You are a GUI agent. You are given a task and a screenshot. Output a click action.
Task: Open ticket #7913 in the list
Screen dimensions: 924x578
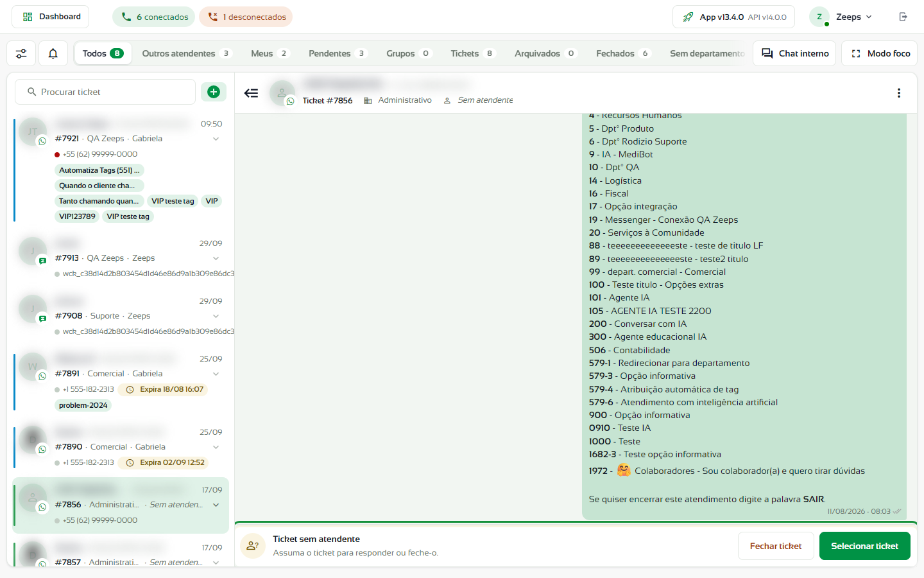click(121, 258)
